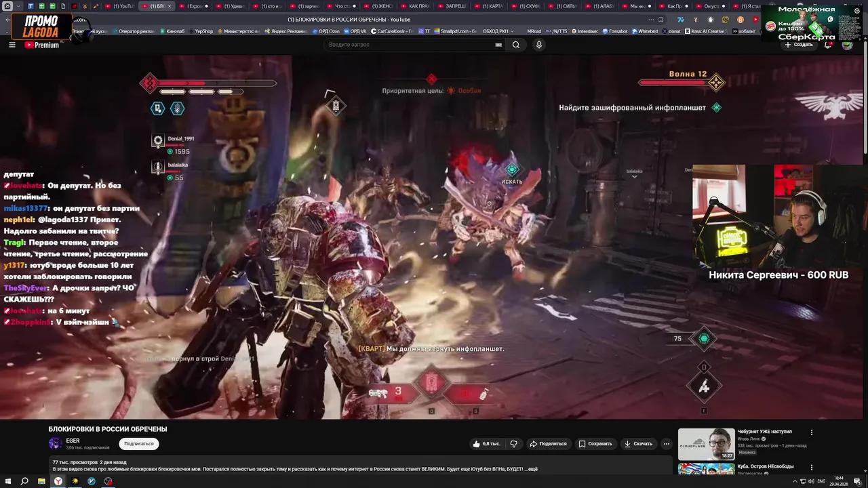
Task: Open the ОРД Ozon bookmark
Action: click(x=325, y=31)
